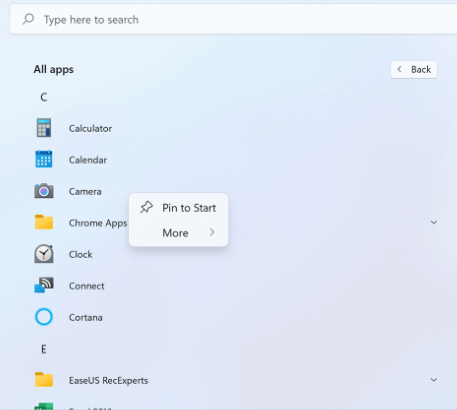This screenshot has height=410, width=457.
Task: Click the Cortana label
Action: coord(86,318)
